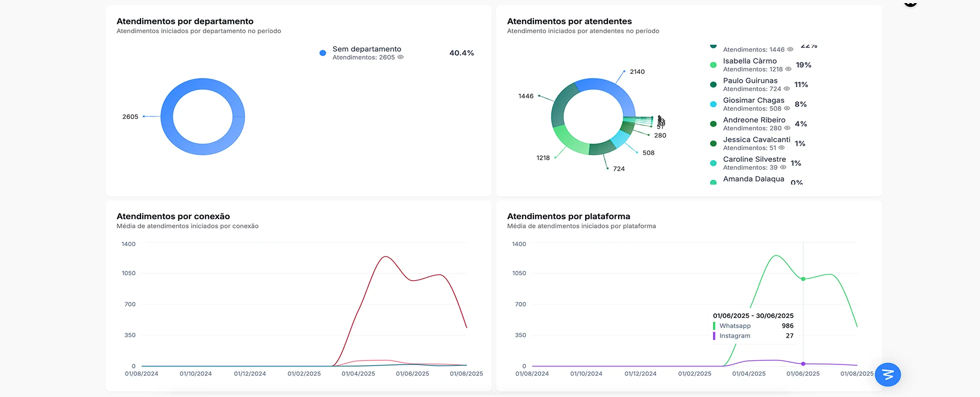
Task: Click eye icon beside Sem departamento count
Action: coord(401,57)
